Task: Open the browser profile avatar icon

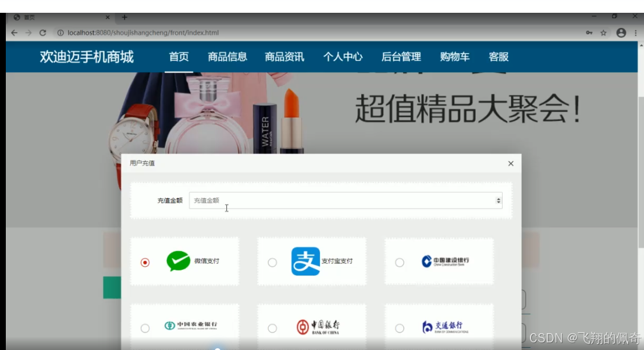Action: (x=621, y=33)
